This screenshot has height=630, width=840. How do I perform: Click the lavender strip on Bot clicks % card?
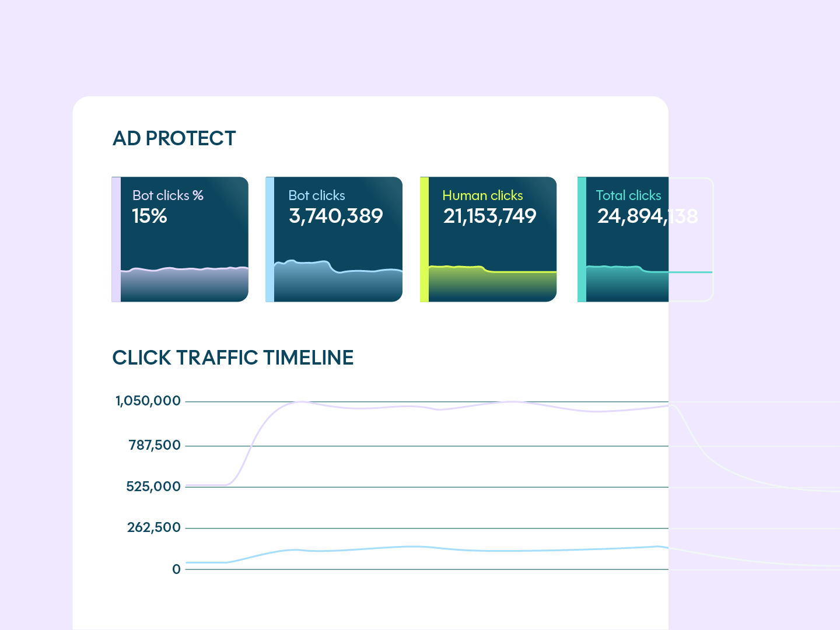coord(116,239)
